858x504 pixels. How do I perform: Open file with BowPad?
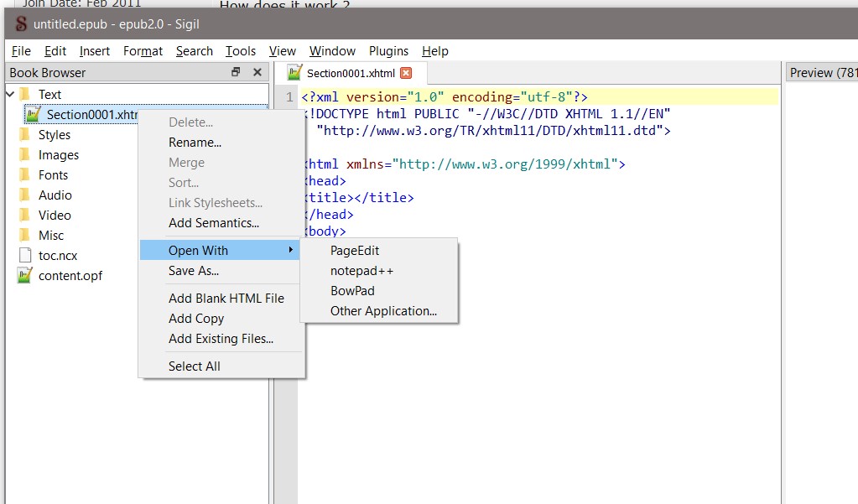point(378,291)
